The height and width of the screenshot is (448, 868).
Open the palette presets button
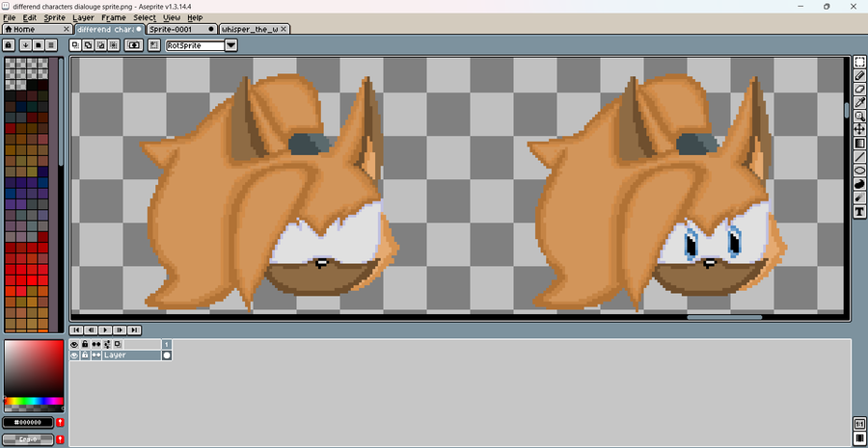tap(39, 45)
